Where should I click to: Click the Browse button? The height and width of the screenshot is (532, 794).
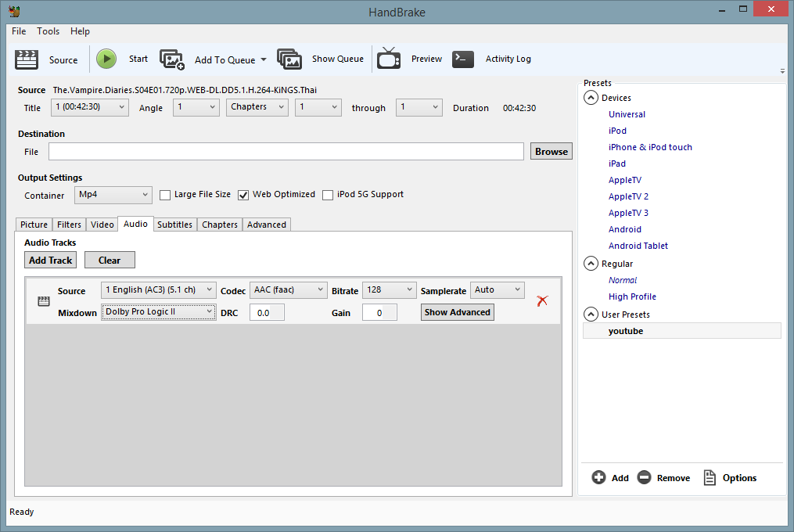click(551, 152)
